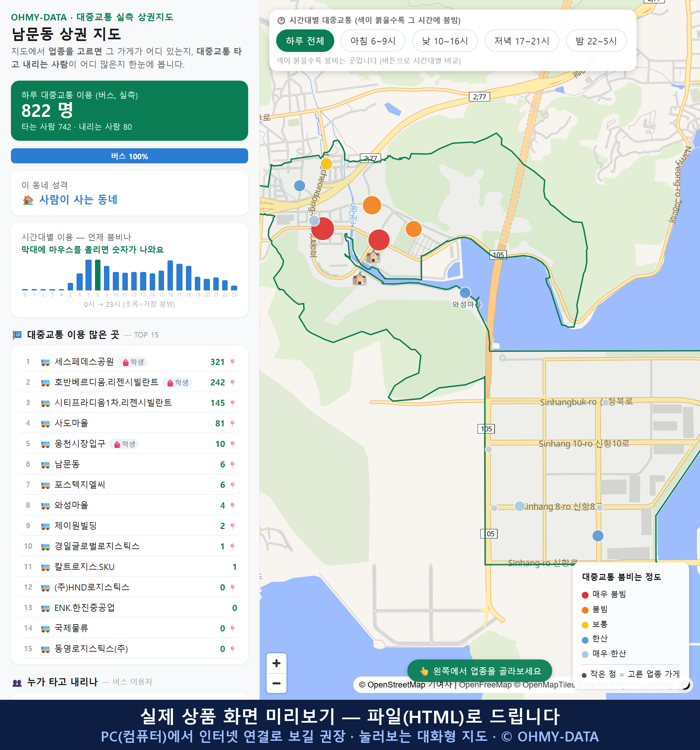Screen dimensions: 700x750
Task: Click the pin icon on 제이원빌딩 row
Action: coord(232,526)
